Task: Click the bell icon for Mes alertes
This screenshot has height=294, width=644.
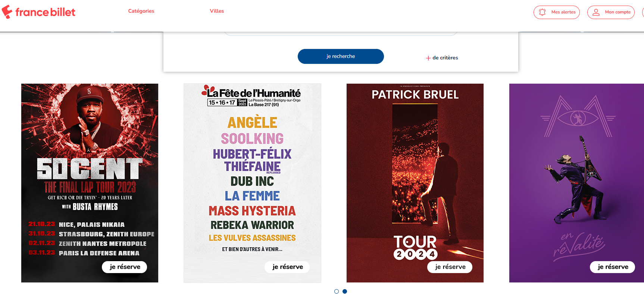Action: pos(542,12)
